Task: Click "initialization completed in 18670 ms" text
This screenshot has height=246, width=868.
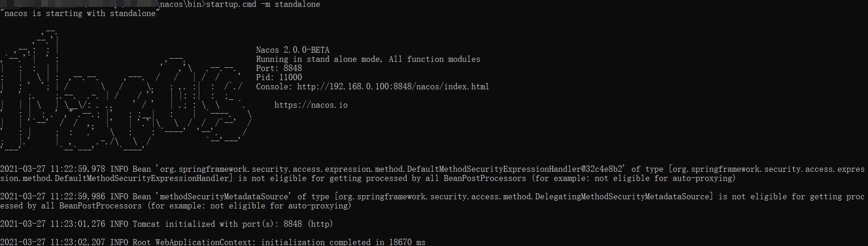Action: click(343, 242)
